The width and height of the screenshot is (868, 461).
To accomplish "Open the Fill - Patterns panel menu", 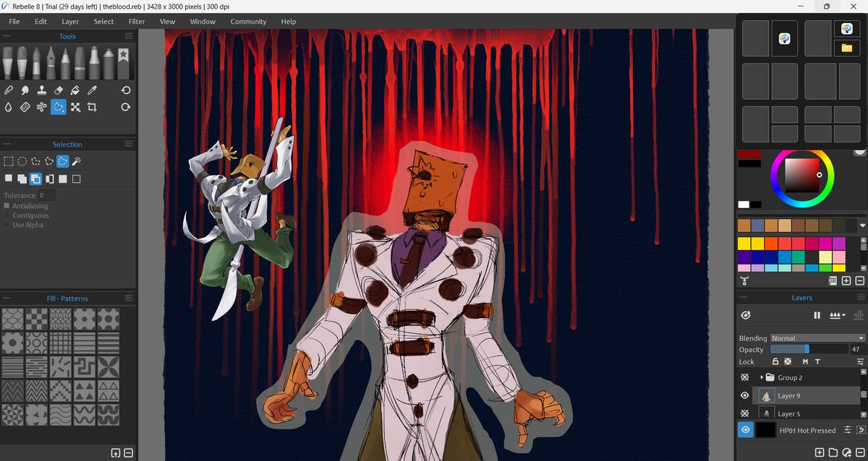I will point(129,298).
